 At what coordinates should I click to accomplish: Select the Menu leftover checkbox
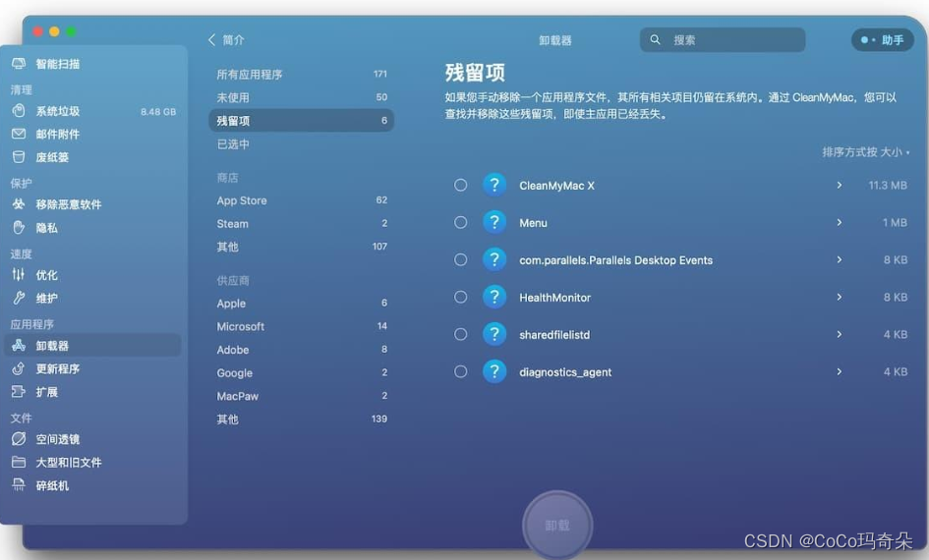pyautogui.click(x=460, y=223)
